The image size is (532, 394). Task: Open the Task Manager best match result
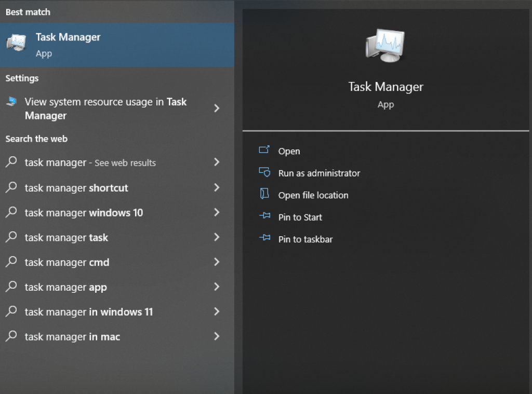coord(117,45)
